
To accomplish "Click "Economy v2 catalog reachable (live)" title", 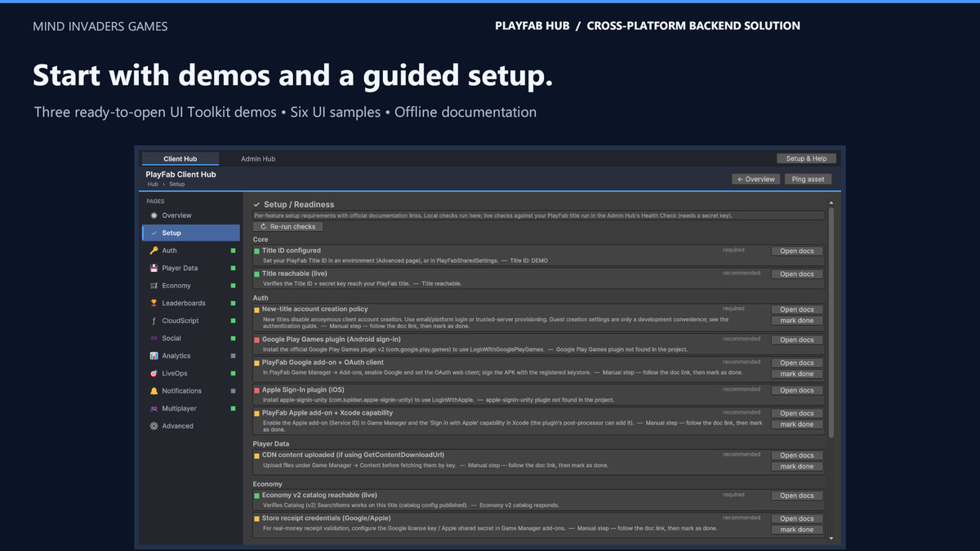I will [x=319, y=495].
